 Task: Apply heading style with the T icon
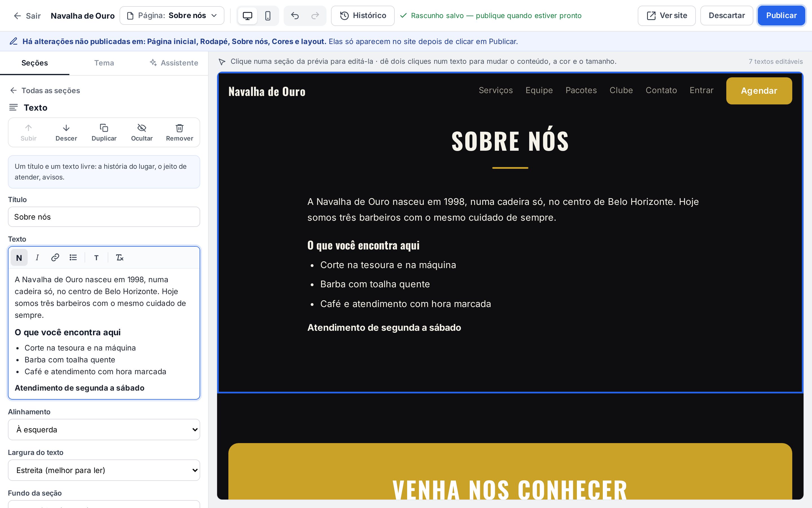[96, 258]
